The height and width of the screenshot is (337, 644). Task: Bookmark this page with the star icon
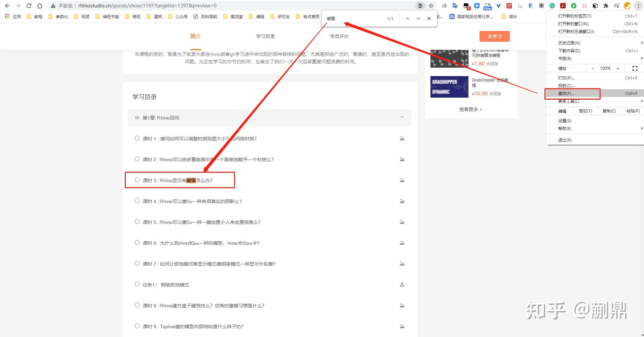click(x=431, y=6)
